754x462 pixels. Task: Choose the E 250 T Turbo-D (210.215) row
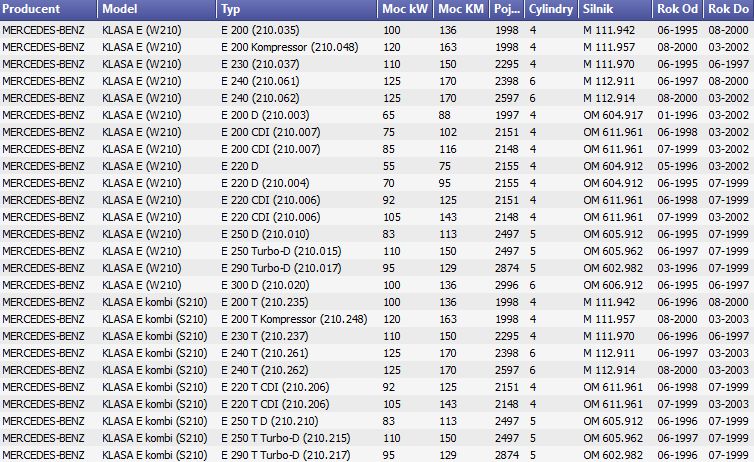tap(377, 438)
